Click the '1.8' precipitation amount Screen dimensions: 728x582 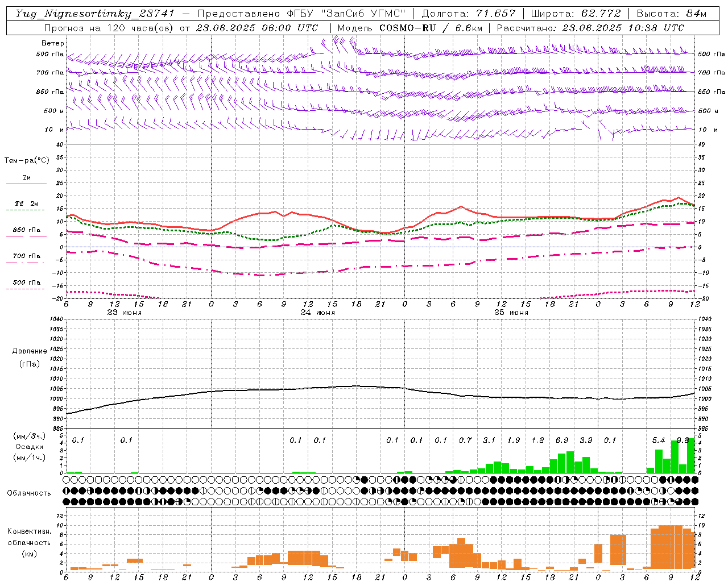point(537,440)
